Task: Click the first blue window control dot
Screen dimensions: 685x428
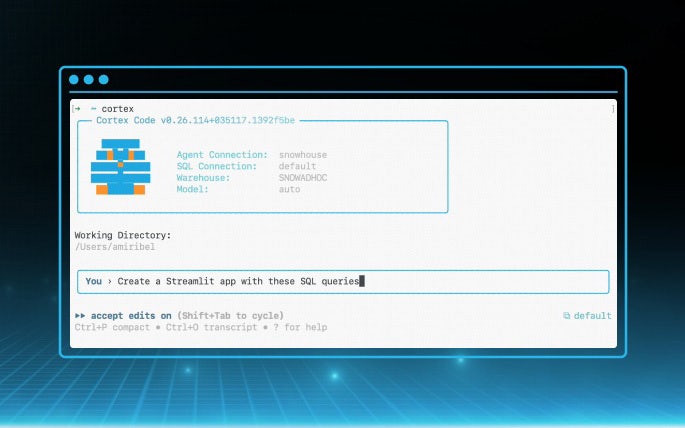Action: click(x=73, y=80)
